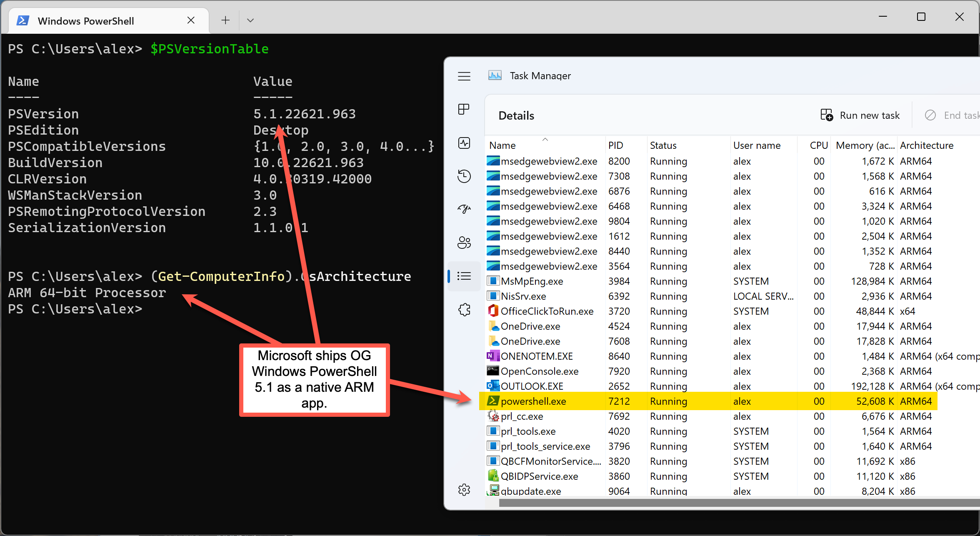
Task: Open the new tab dropdown in Windows Terminal
Action: [x=250, y=20]
